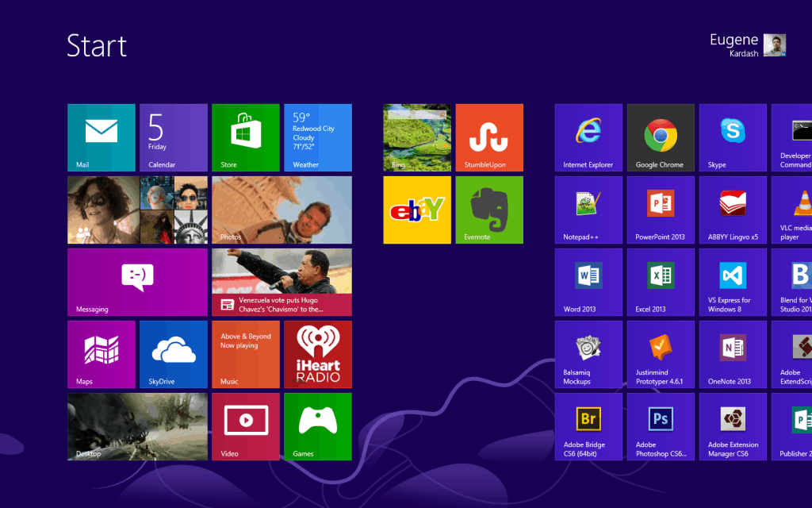
Task: Open the Mail app tile
Action: pos(101,137)
